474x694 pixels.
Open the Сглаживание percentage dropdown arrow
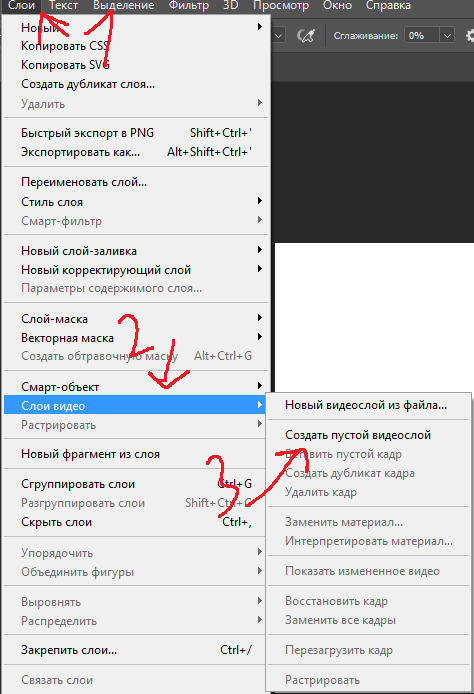click(x=447, y=35)
